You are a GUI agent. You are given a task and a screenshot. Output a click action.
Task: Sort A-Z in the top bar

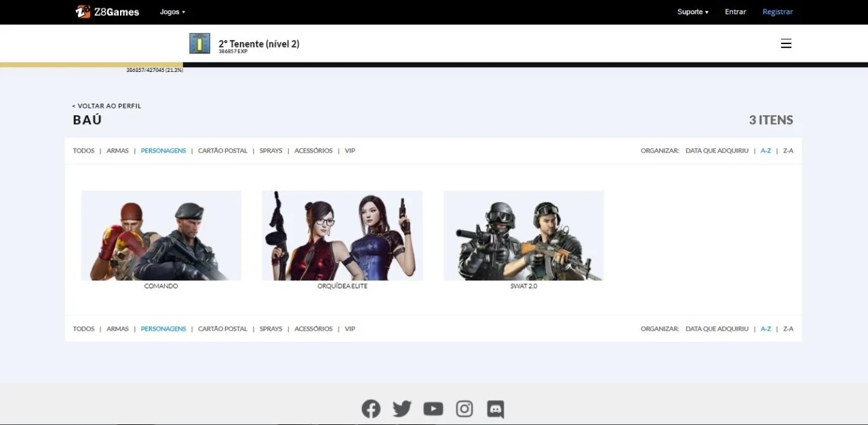(x=766, y=150)
